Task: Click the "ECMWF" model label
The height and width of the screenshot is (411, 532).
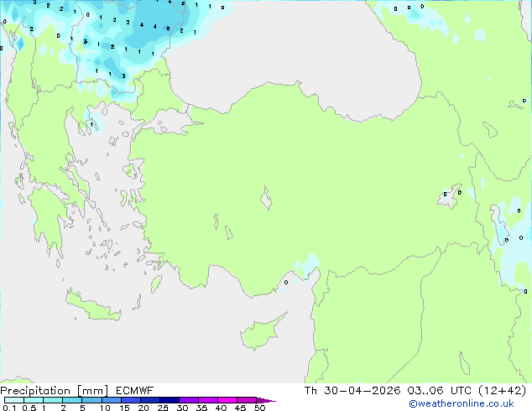Action: coord(135,391)
